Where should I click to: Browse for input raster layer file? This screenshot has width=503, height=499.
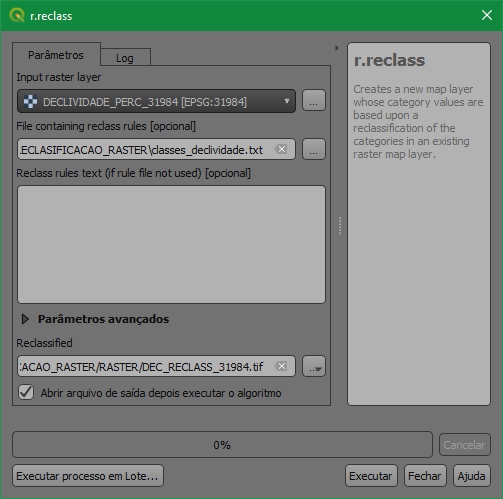pyautogui.click(x=314, y=100)
